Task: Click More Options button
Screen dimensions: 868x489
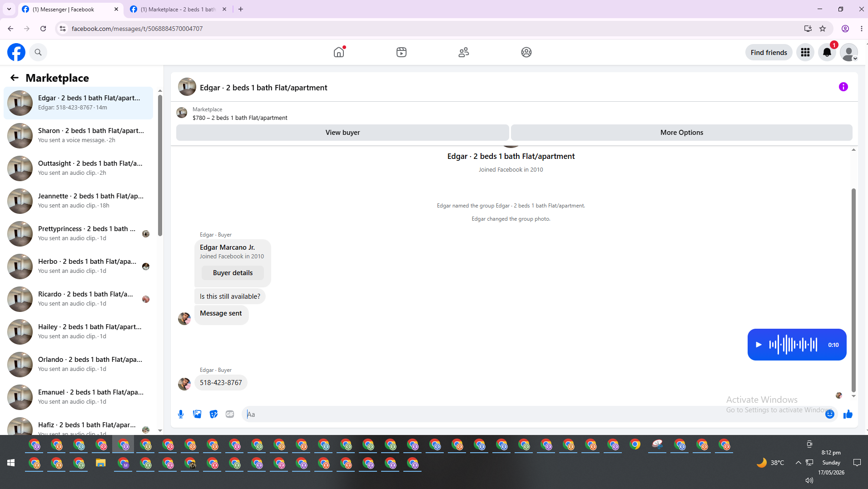Action: pos(682,133)
